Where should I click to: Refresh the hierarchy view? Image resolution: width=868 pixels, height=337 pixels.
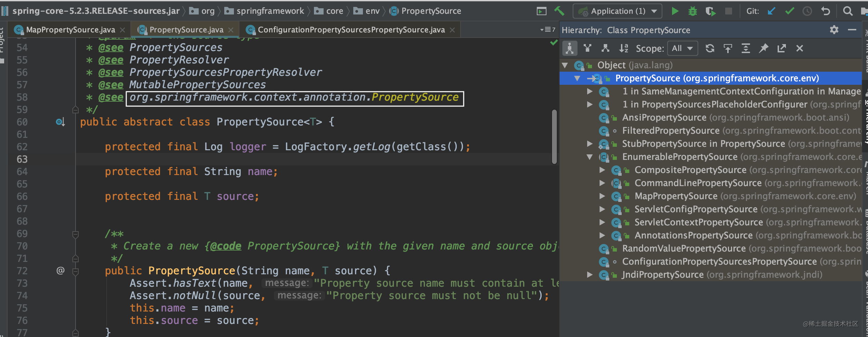(710, 48)
